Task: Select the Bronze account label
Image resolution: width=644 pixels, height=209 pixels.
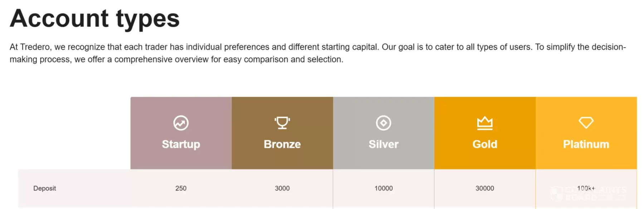Action: point(282,144)
